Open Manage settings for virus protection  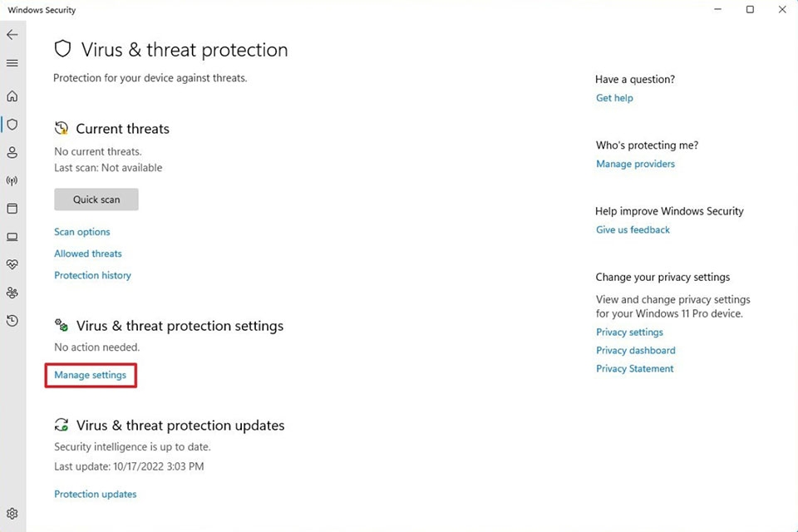coord(90,375)
